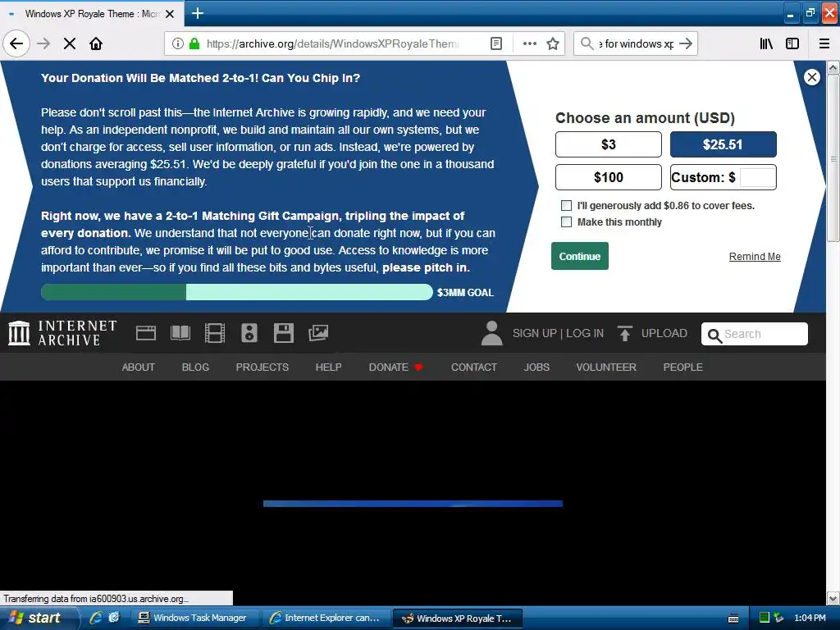
Task: Open the CONTACT menu item
Action: tap(474, 367)
